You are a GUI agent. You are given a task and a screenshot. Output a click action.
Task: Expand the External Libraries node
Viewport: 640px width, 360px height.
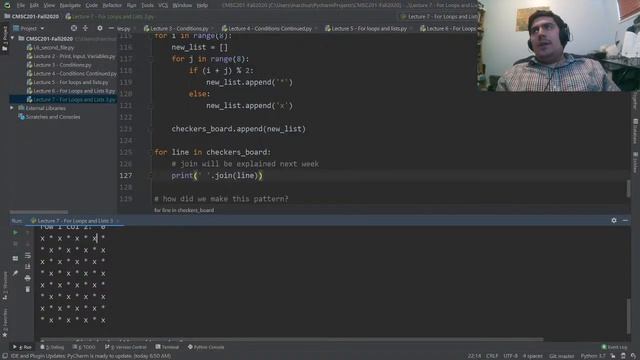pos(12,108)
